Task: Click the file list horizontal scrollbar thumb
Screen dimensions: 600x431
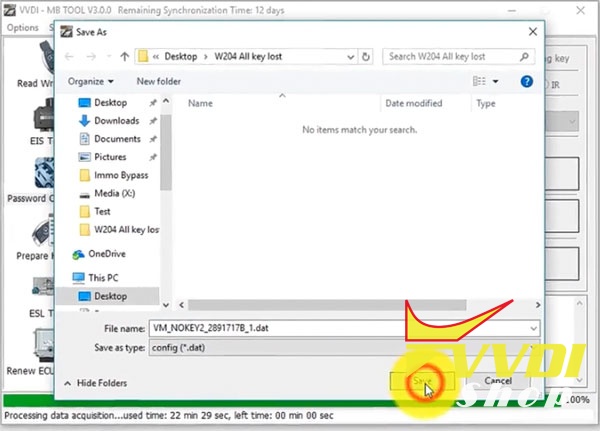Action: pos(327,305)
